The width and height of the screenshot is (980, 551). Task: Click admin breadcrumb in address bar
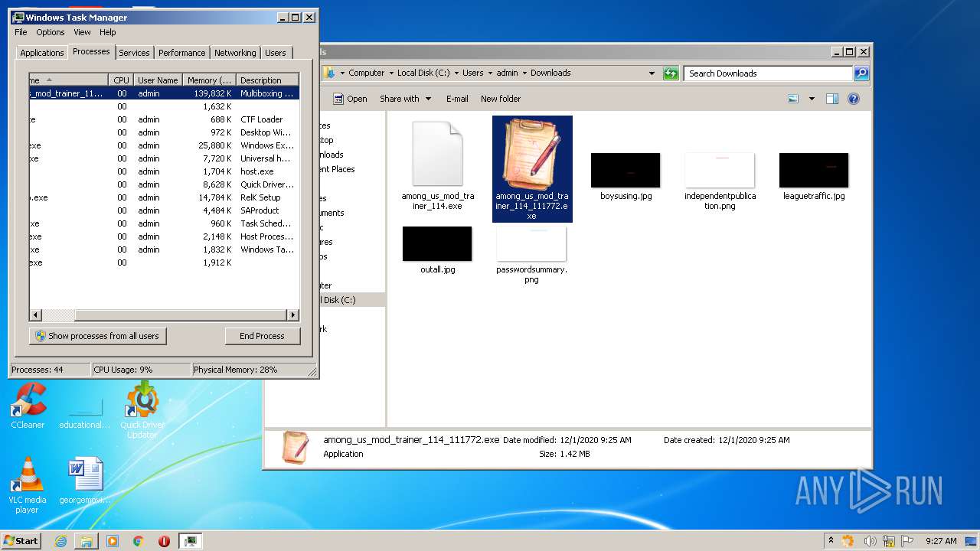507,73
